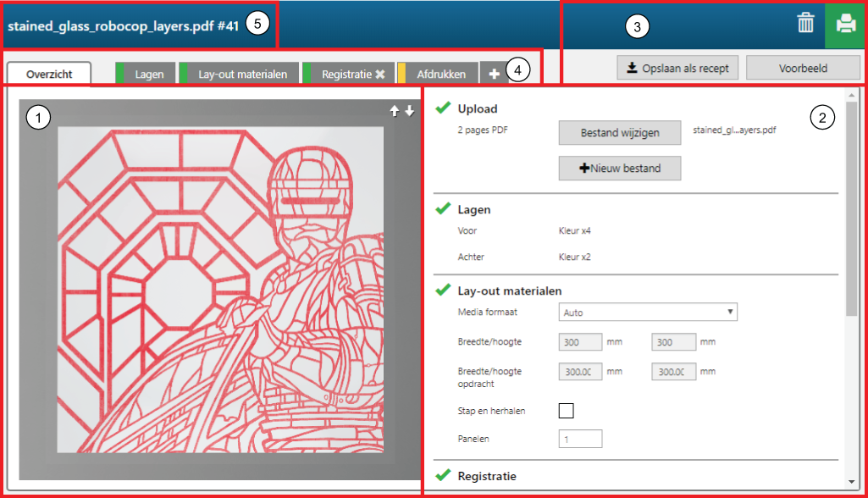Screen dimensions: 868x498
Task: Click the green checkmark beside Upload
Action: click(x=443, y=108)
